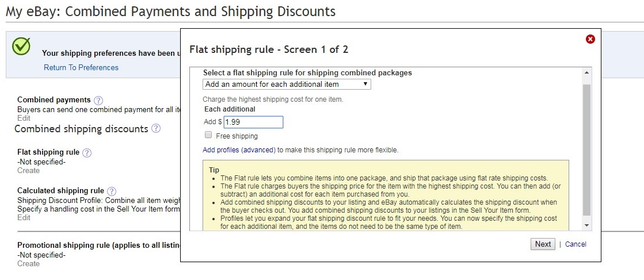The height and width of the screenshot is (280, 644).
Task: Click the dialog scrollbar down arrow
Action: coord(586,225)
